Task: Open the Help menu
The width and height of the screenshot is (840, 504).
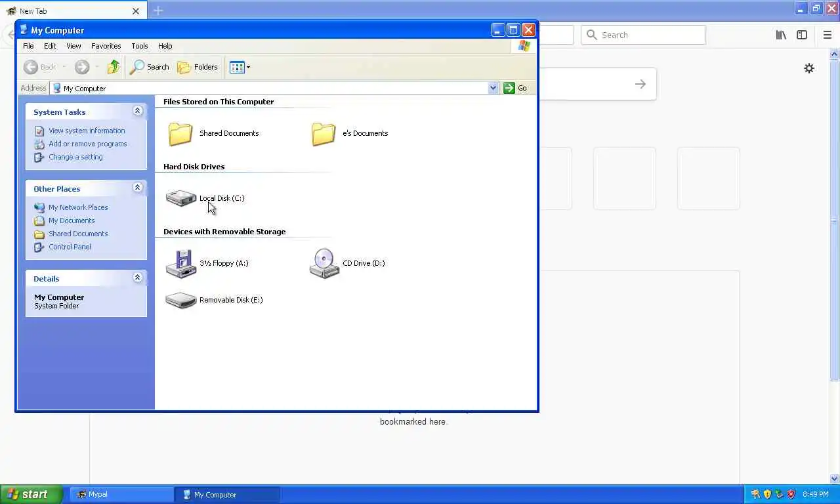Action: coord(165,46)
